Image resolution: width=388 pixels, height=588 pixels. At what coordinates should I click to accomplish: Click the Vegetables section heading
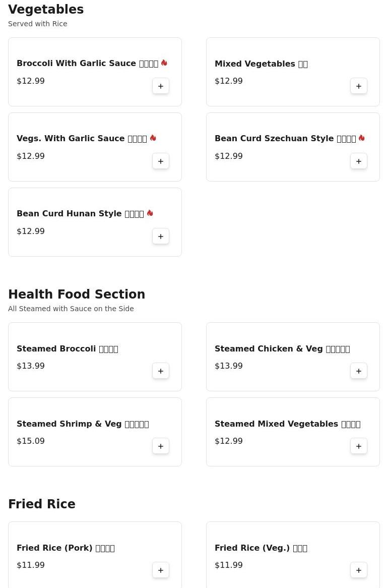(x=46, y=10)
